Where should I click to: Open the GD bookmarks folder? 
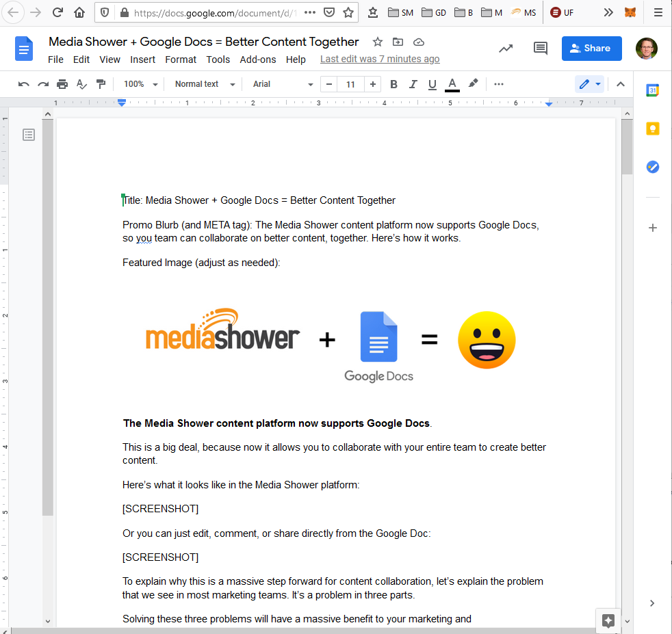[434, 12]
